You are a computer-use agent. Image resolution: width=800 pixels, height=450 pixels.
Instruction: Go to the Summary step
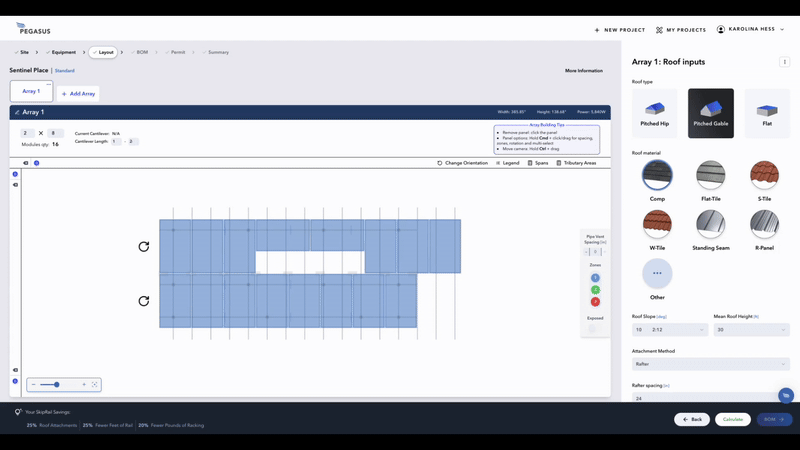[x=215, y=52]
